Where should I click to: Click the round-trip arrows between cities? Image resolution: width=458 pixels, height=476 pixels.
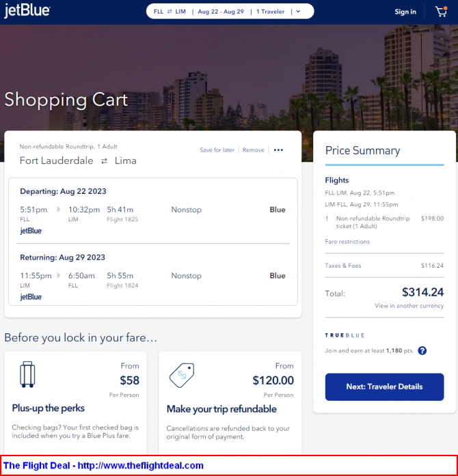(105, 161)
